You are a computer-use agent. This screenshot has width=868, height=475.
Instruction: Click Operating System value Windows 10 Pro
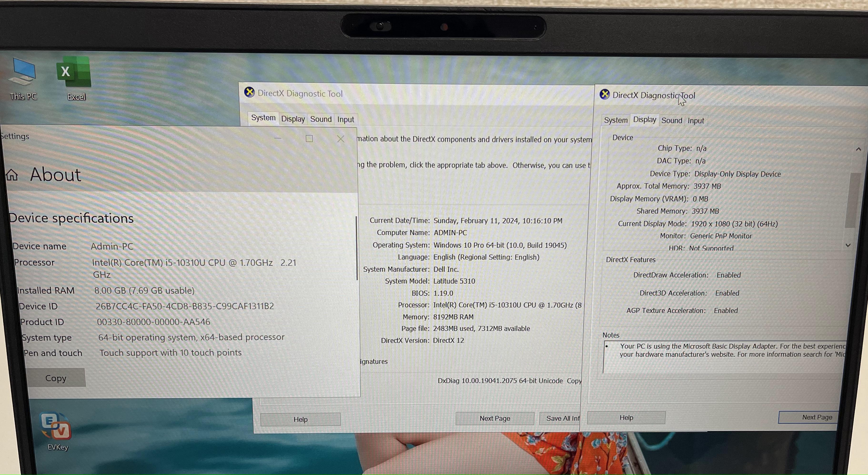500,245
